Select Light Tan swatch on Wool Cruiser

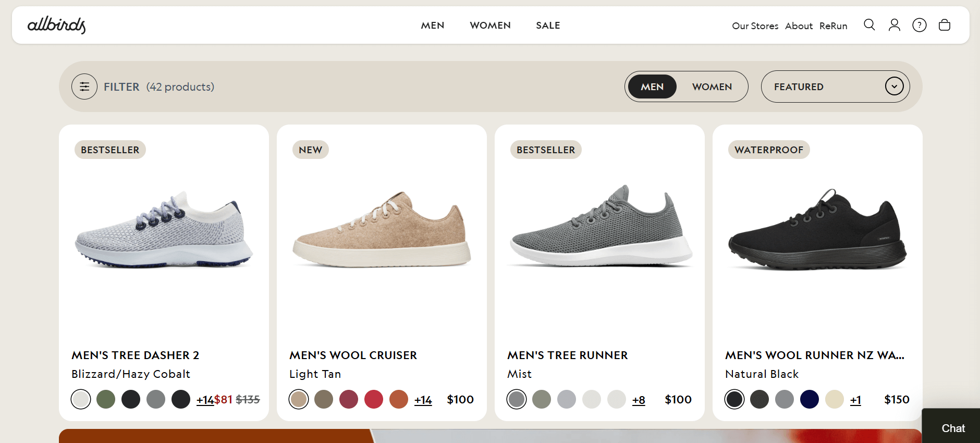point(299,399)
